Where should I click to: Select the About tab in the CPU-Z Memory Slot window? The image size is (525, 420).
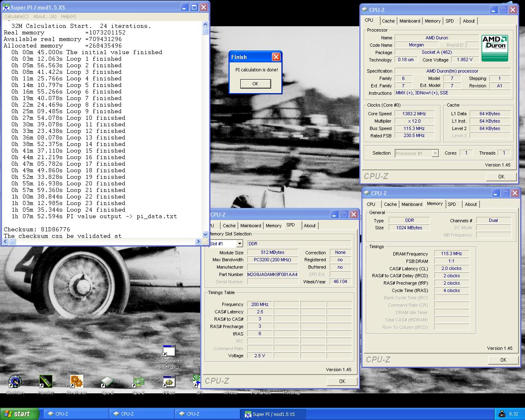click(x=310, y=226)
